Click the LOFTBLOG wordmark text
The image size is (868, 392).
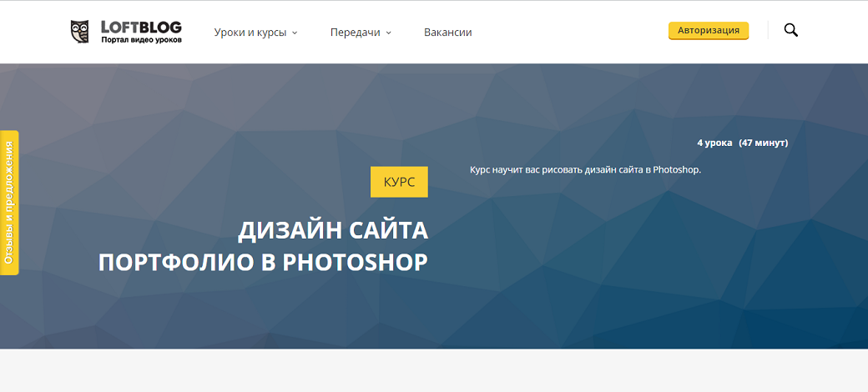140,26
